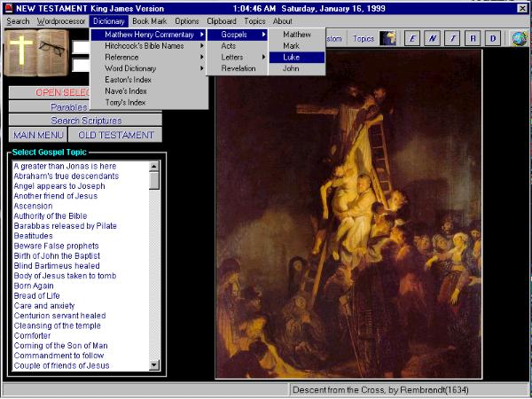Open the Book Mark menu
Image resolution: width=532 pixels, height=399 pixels.
tap(149, 21)
